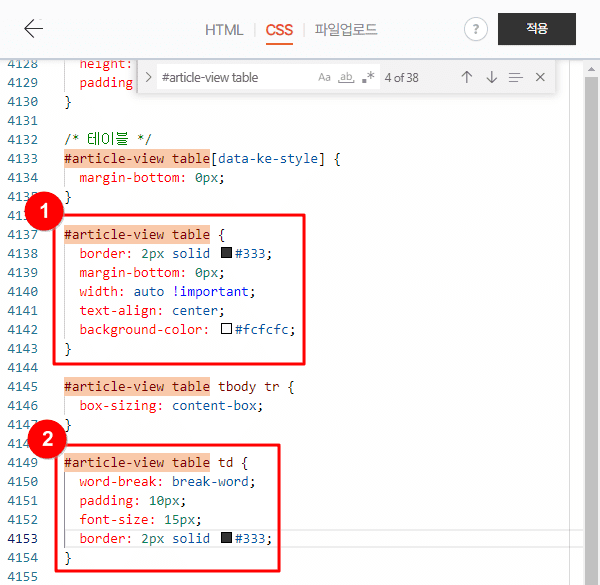
Task: Click 'text-align: center;' line
Action: (x=152, y=311)
